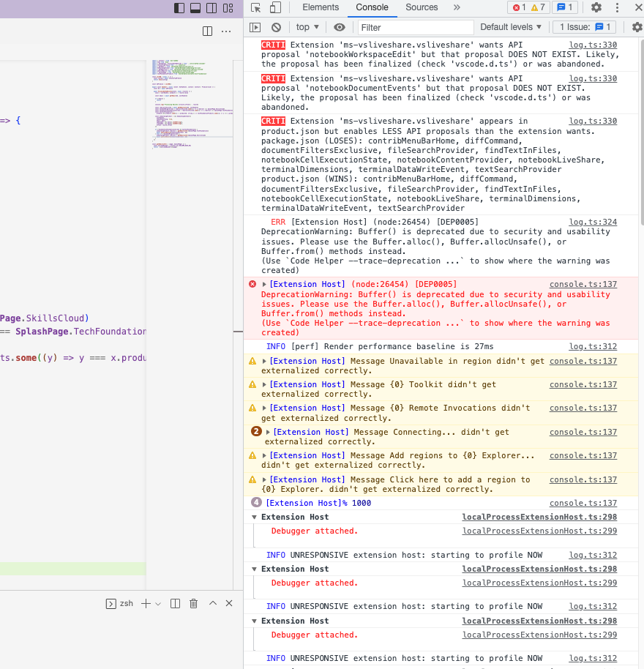Open first localProcessExtensionHost.ts:299 link

[539, 531]
